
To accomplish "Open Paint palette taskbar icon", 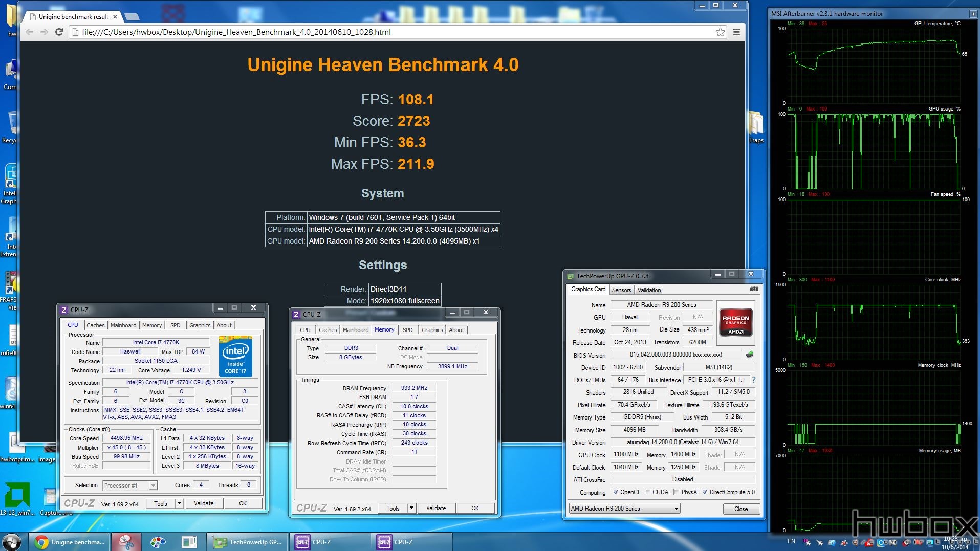I will pyautogui.click(x=158, y=542).
